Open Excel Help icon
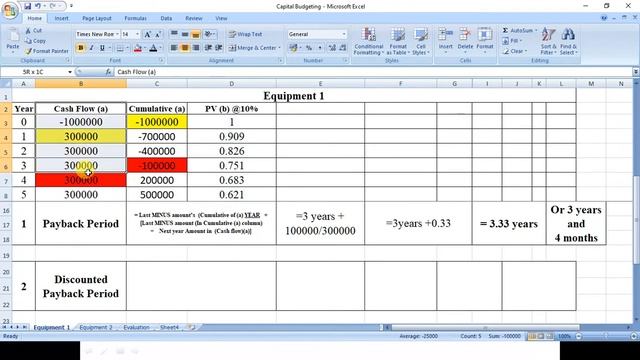 pos(604,18)
